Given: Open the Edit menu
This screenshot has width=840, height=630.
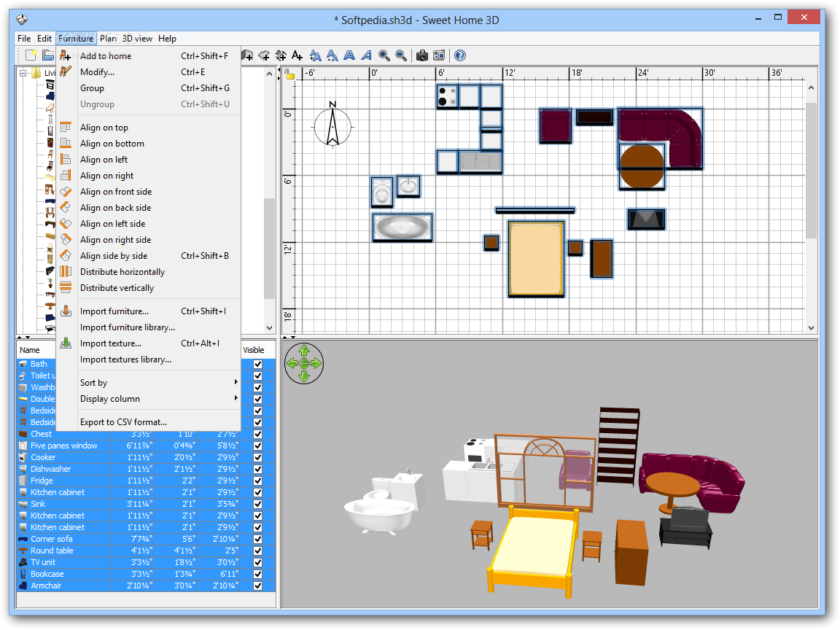Looking at the screenshot, I should pos(44,39).
